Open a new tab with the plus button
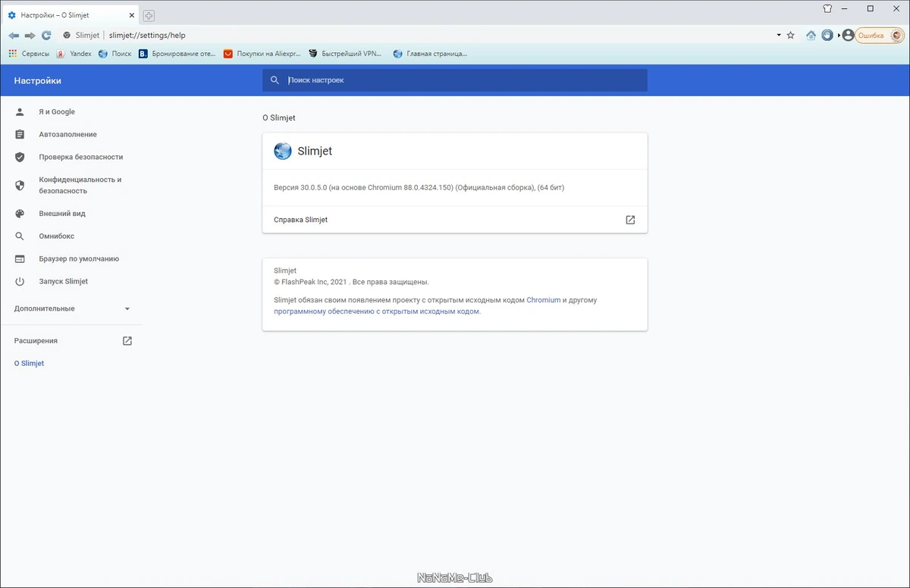 (149, 15)
